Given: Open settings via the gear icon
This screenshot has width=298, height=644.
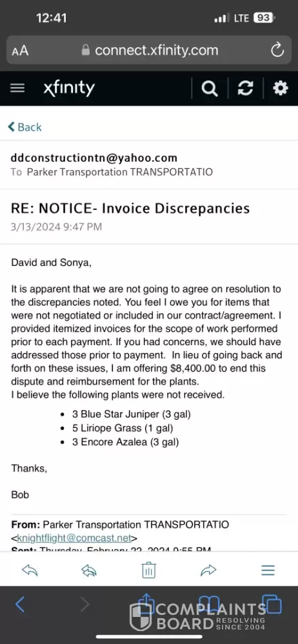Looking at the screenshot, I should [x=281, y=88].
